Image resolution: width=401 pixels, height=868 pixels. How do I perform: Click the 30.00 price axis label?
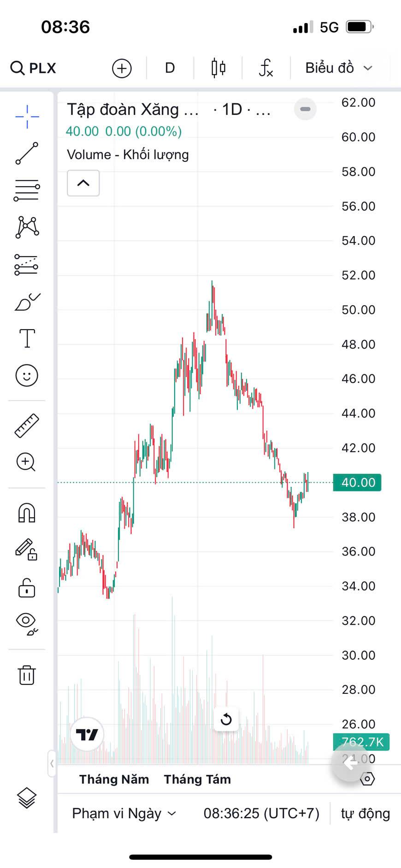click(x=359, y=655)
